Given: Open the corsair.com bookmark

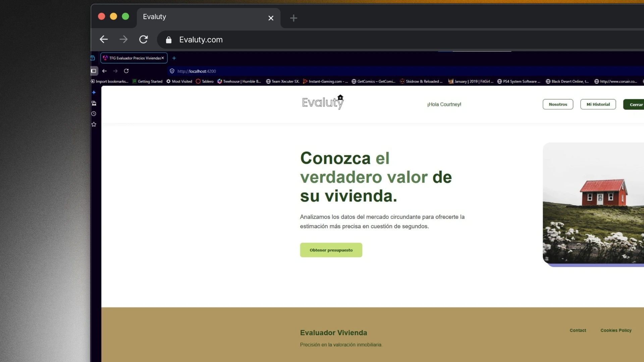Looking at the screenshot, I should point(615,81).
